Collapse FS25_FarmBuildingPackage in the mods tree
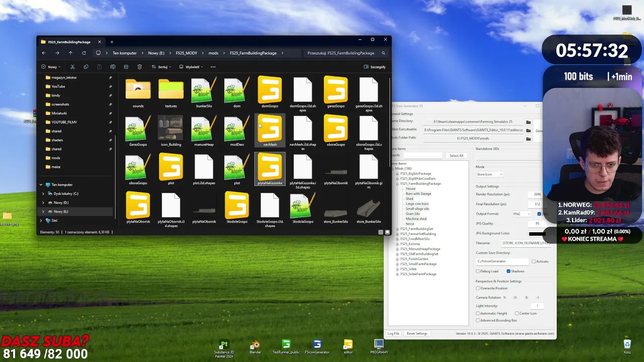The width and height of the screenshot is (644, 362). (x=397, y=184)
